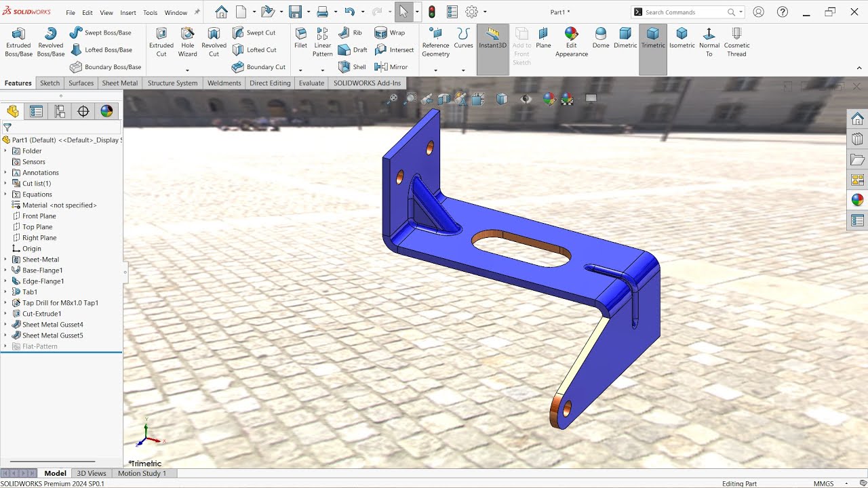
Task: Select the Revolved Boss/Base tool
Action: click(50, 42)
